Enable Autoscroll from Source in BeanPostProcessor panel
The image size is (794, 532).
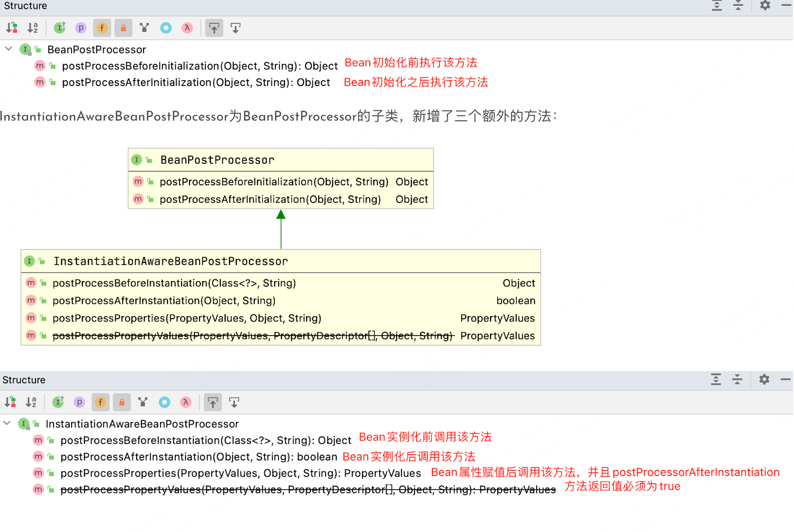[x=235, y=28]
